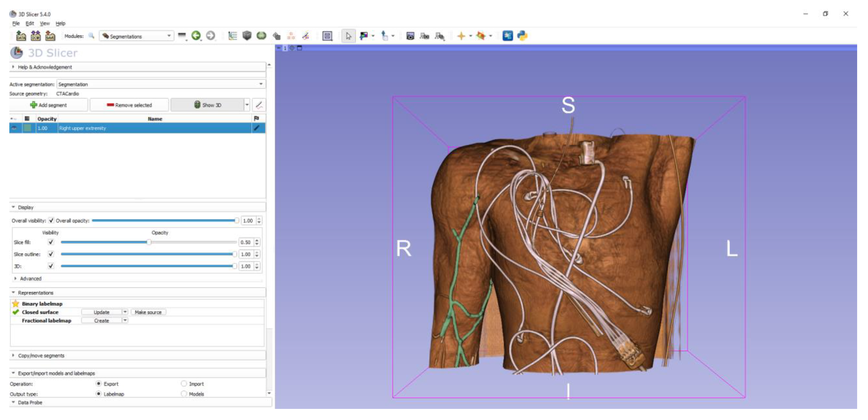Go back to previous module arrow
The width and height of the screenshot is (868, 420).
[x=196, y=36]
